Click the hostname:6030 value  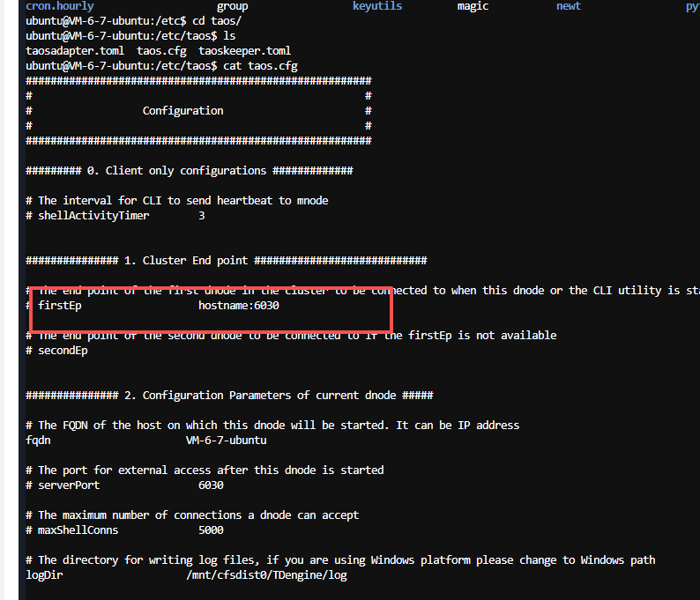(239, 306)
